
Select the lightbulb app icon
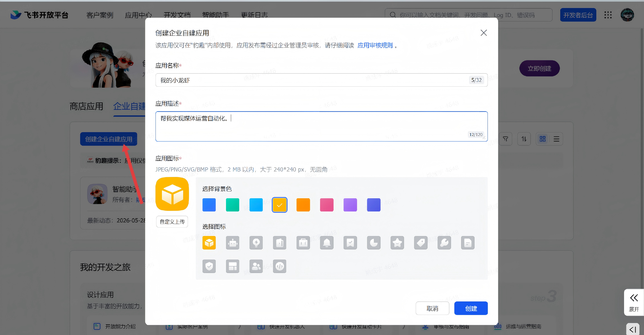click(256, 243)
